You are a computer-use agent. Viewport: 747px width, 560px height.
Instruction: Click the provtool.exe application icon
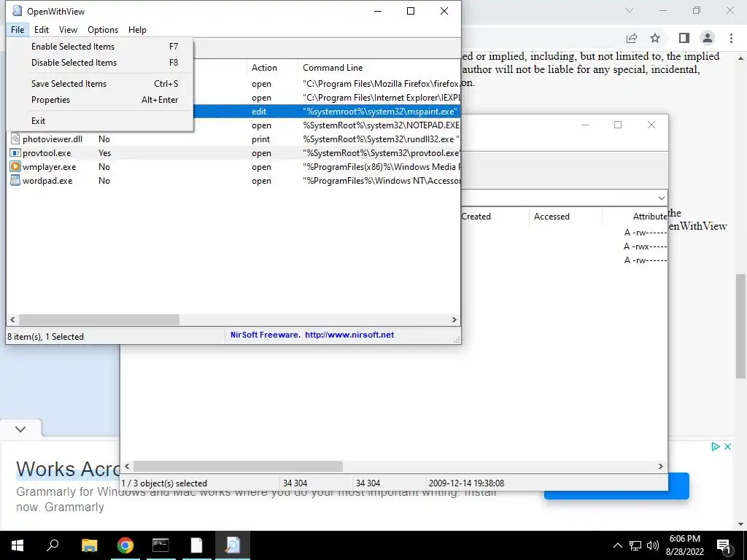15,153
